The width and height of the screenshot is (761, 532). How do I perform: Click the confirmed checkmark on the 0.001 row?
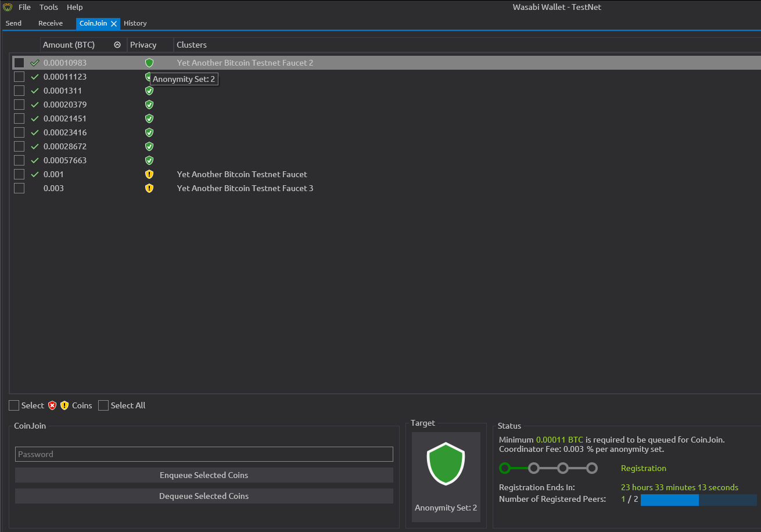coord(35,174)
